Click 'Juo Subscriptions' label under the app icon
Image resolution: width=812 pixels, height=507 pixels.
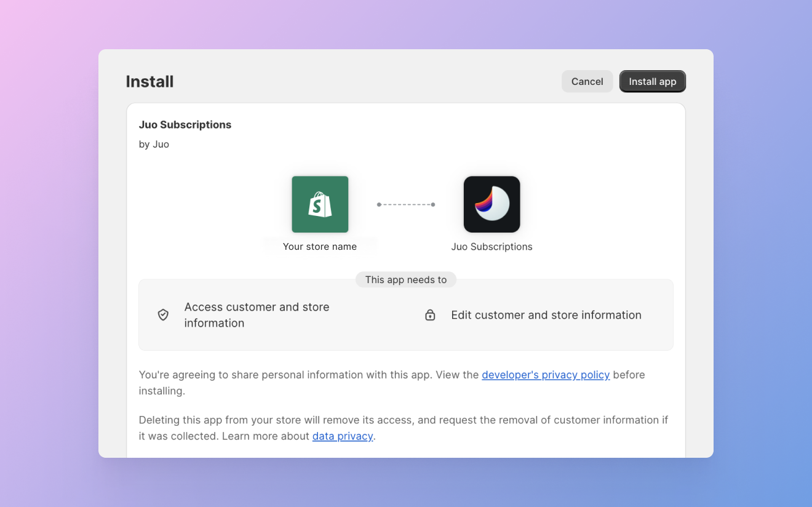click(492, 247)
